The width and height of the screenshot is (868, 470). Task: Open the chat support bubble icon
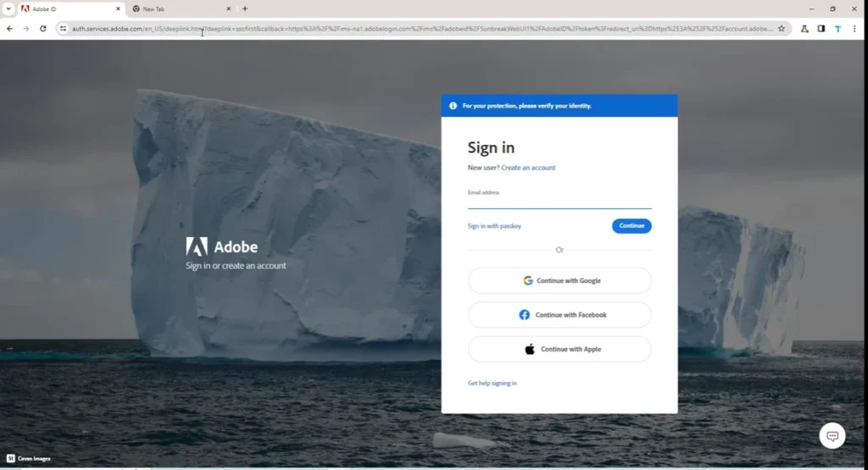coord(832,436)
